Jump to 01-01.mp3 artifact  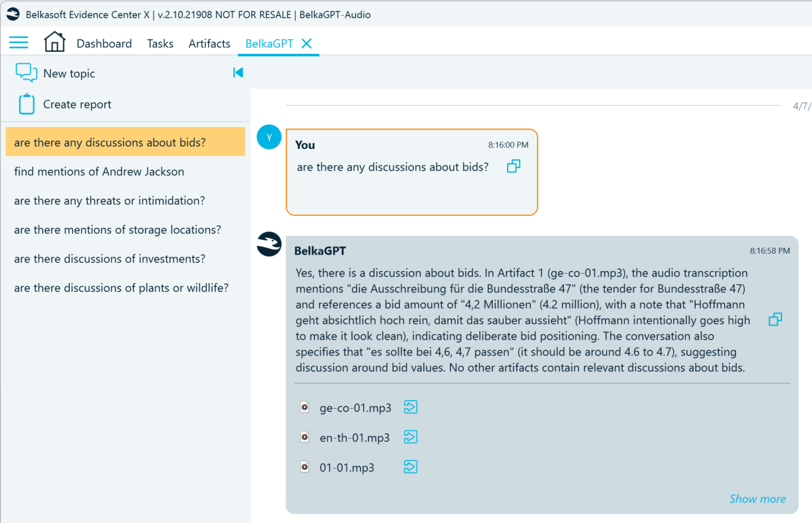click(411, 467)
